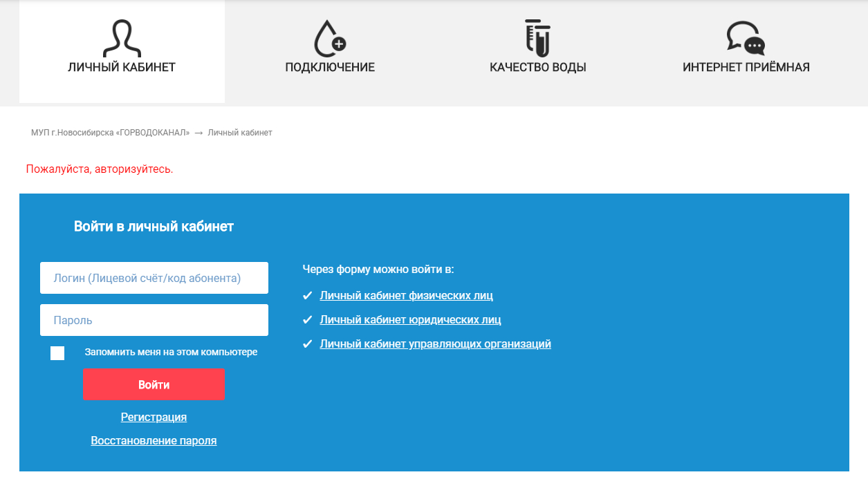Screen dimensions: 868x488
Task: Open Личный кабинет юридических лиц link
Action: pos(410,320)
